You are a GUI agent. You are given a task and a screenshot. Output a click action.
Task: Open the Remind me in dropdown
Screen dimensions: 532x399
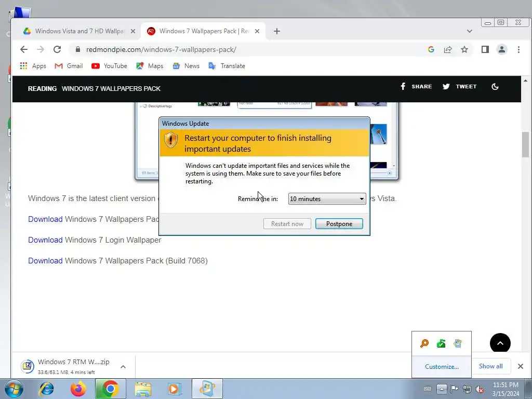[x=327, y=199]
